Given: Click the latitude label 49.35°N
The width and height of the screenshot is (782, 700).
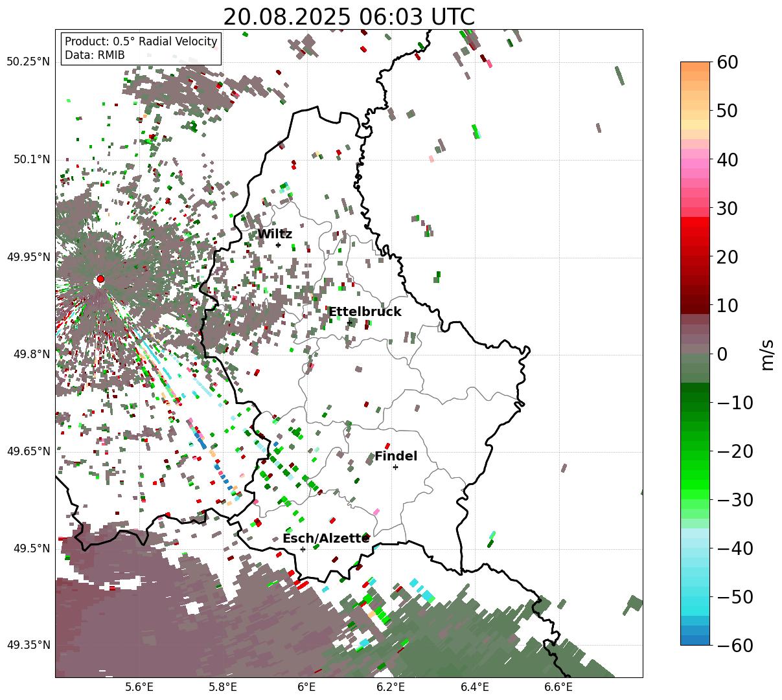Looking at the screenshot, I should (29, 645).
